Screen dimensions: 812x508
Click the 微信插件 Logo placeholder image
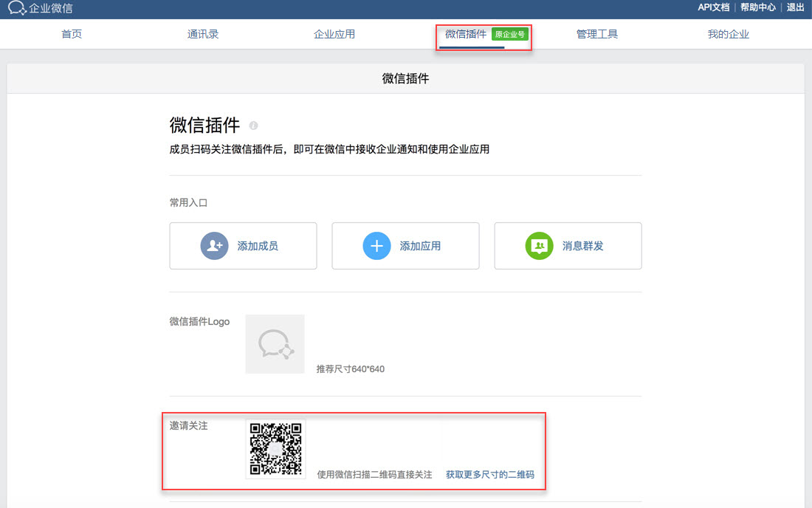[275, 344]
